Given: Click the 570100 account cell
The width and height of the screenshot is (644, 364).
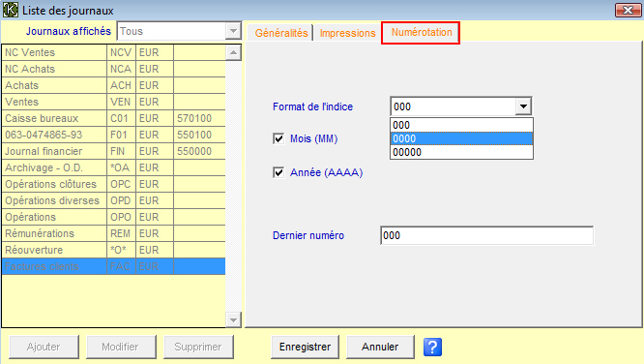Looking at the screenshot, I should click(x=199, y=118).
